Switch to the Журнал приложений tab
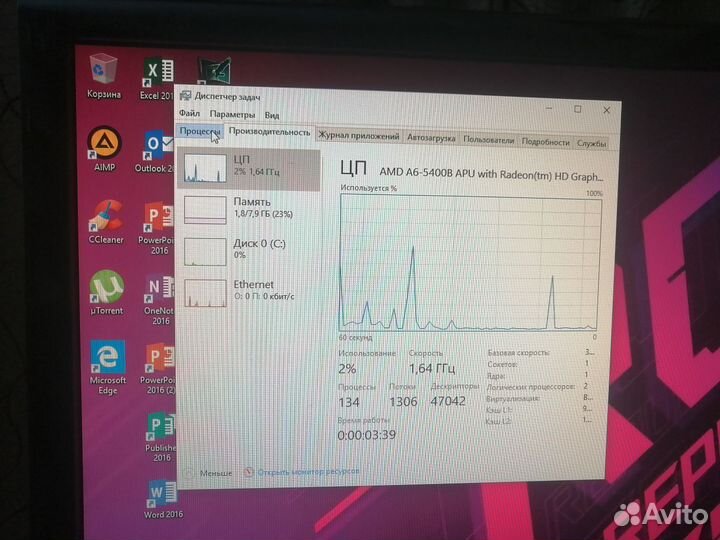 (359, 137)
